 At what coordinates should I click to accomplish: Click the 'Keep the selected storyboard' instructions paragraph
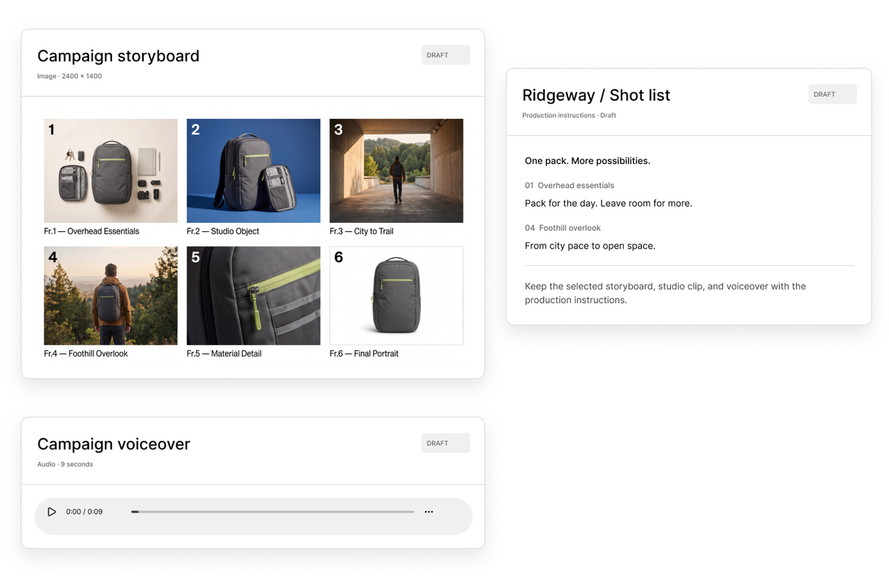[x=665, y=293]
